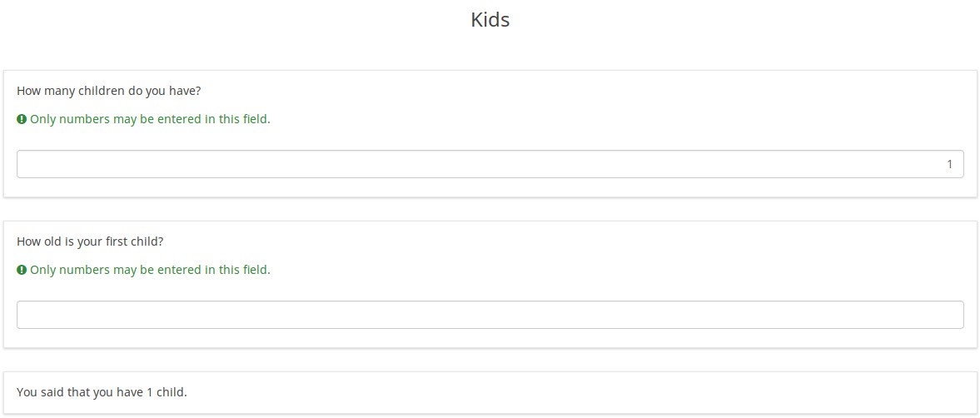Click the exclamation icon in the children-count hint

[x=22, y=119]
